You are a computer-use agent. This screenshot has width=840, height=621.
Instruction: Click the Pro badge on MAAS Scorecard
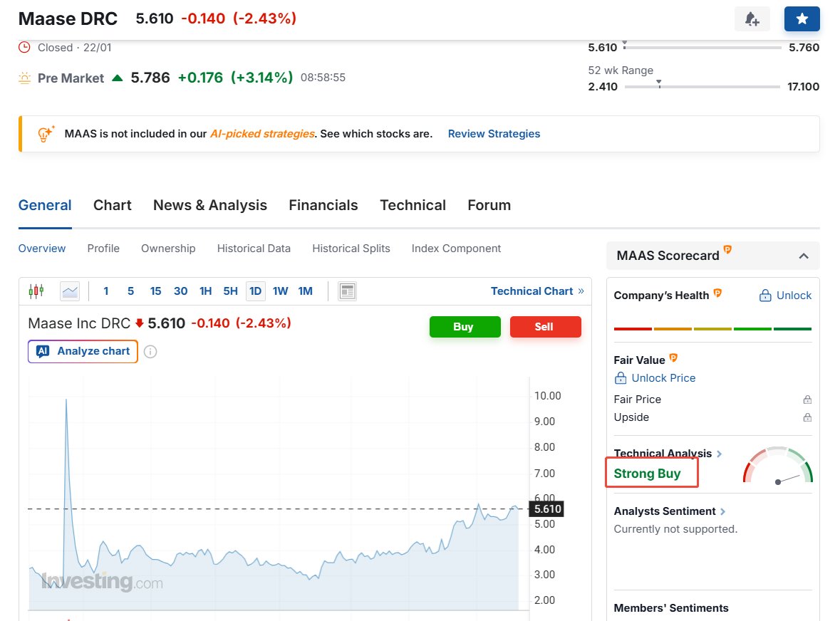[x=727, y=249]
